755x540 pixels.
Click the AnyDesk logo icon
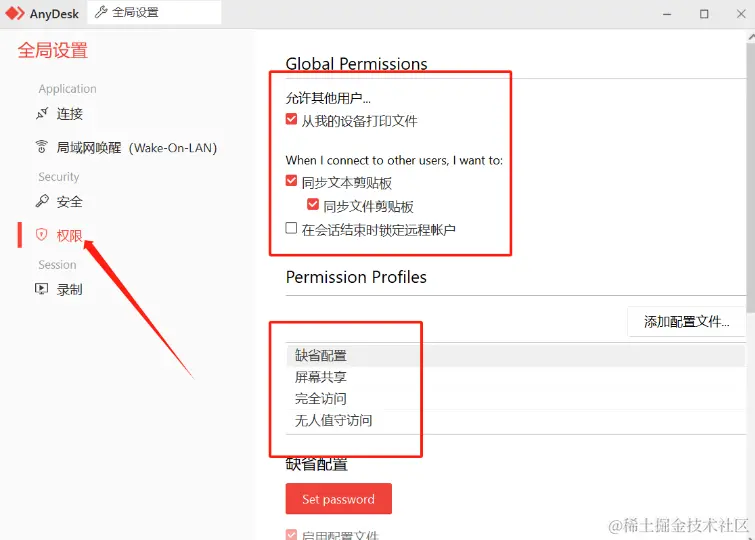coord(14,13)
